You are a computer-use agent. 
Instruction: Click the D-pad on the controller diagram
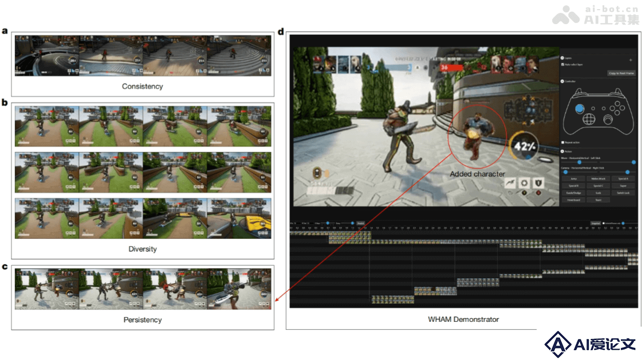tap(589, 119)
